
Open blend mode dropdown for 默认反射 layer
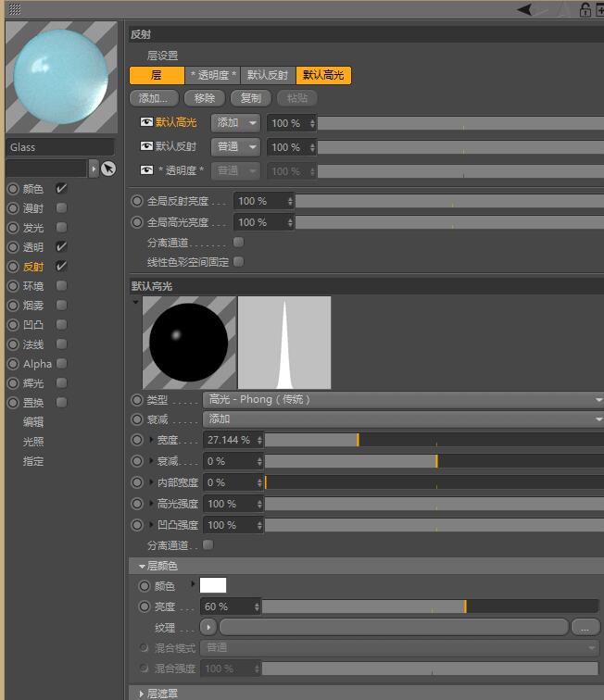[x=235, y=146]
